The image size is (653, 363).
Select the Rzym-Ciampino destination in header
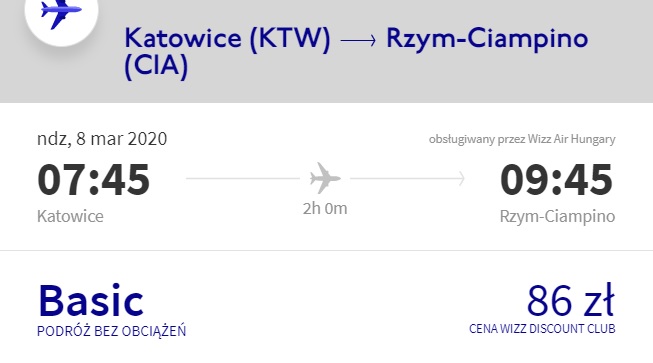(487, 38)
